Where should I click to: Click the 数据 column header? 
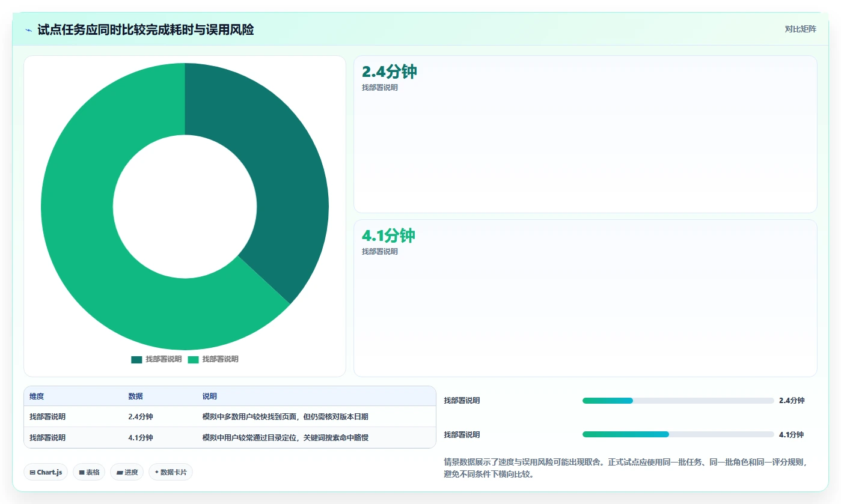click(135, 396)
